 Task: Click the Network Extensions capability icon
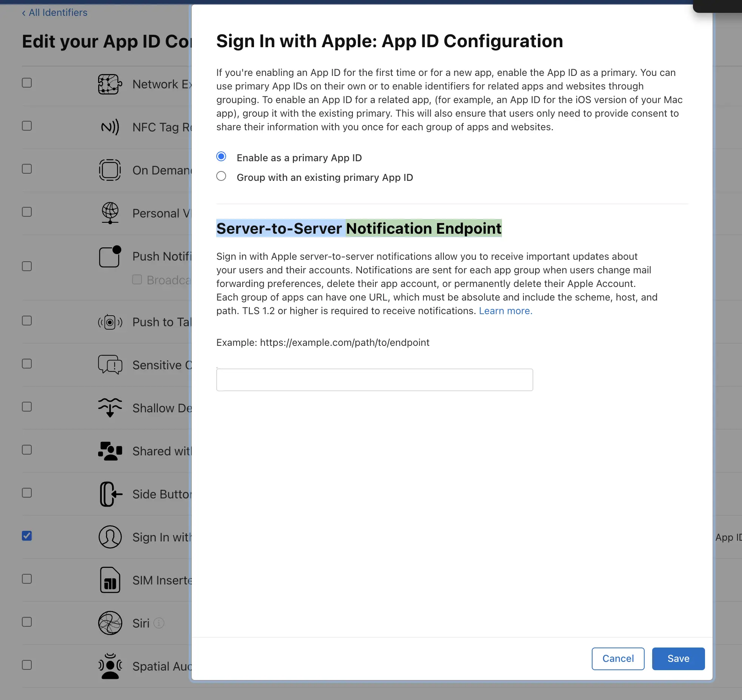click(110, 84)
